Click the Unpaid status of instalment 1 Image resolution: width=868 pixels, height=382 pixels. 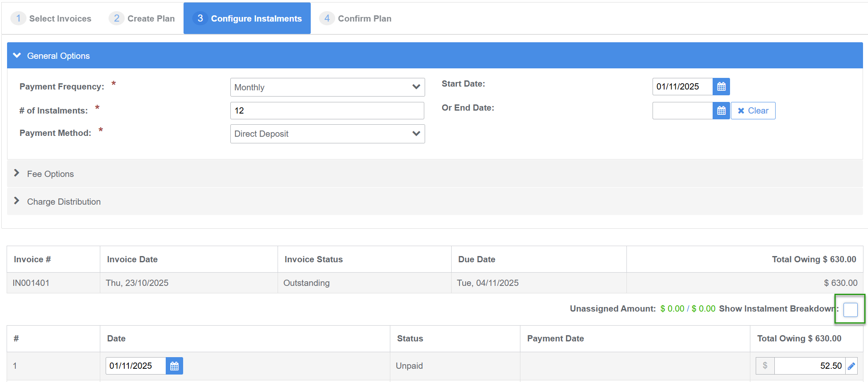tap(409, 366)
